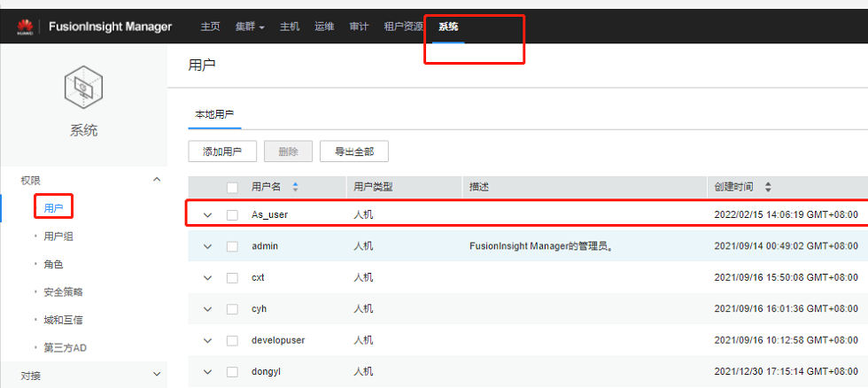
Task: Check the As_user row checkbox
Action: [x=232, y=214]
